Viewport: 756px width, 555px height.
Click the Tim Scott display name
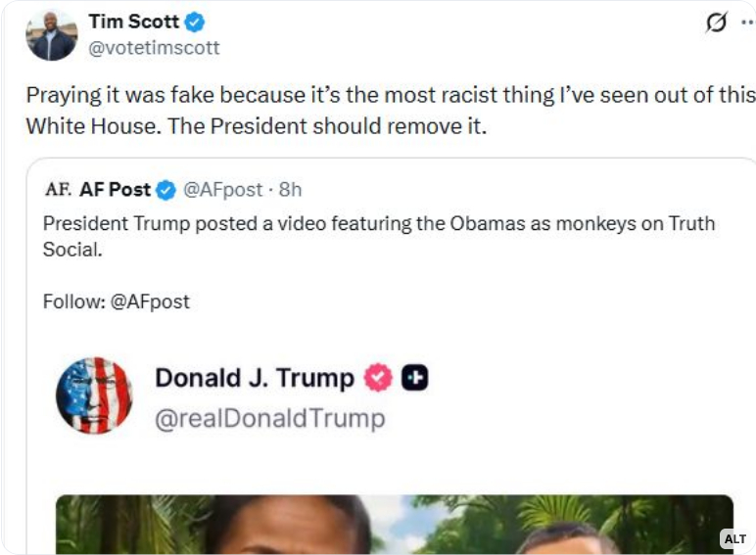pos(134,22)
